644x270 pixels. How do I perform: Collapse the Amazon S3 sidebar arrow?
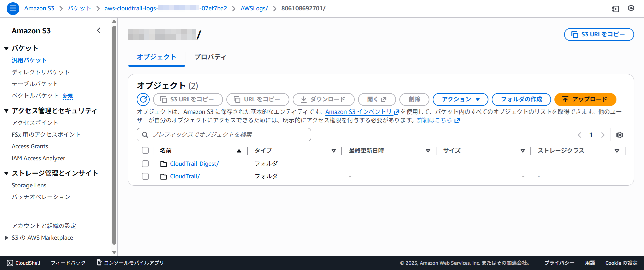[99, 31]
